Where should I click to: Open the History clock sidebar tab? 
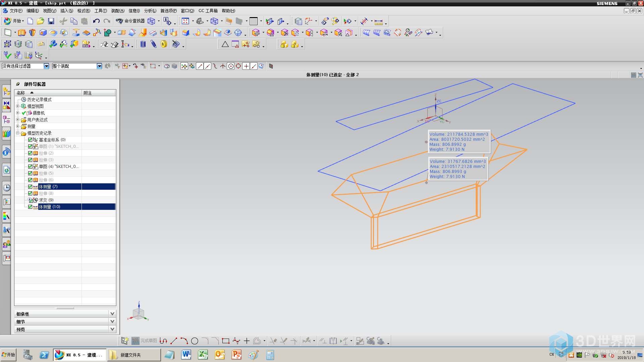pos(6,187)
